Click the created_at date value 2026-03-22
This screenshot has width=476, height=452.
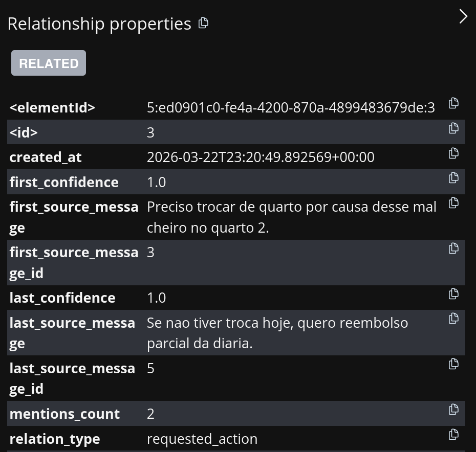tap(260, 157)
